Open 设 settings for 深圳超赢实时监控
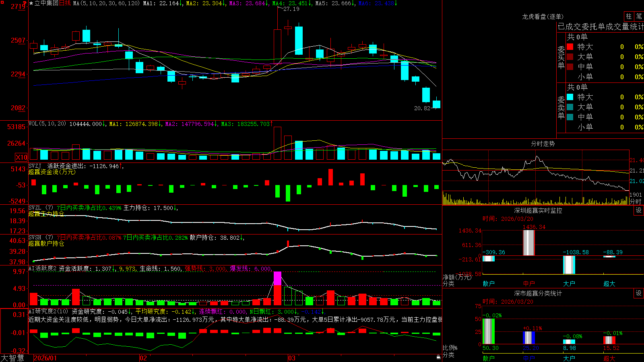 (639, 210)
